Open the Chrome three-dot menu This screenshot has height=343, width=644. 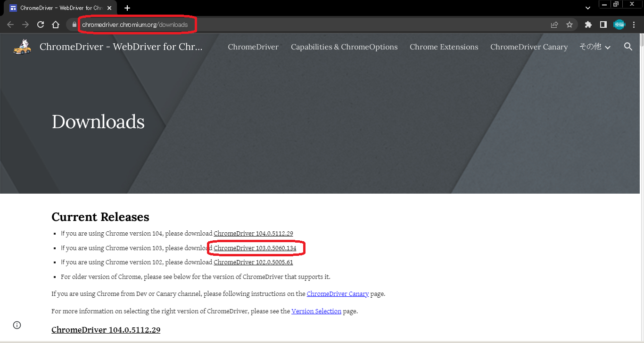pos(634,25)
